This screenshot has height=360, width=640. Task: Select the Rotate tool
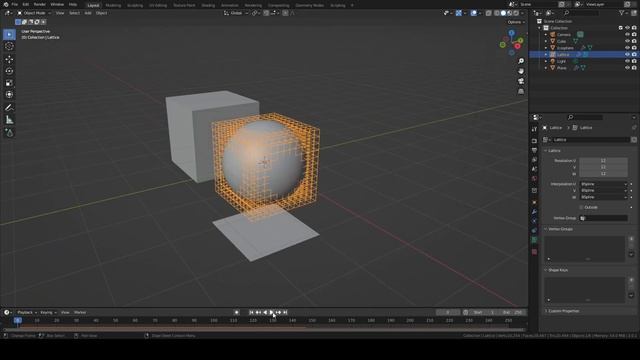9,71
